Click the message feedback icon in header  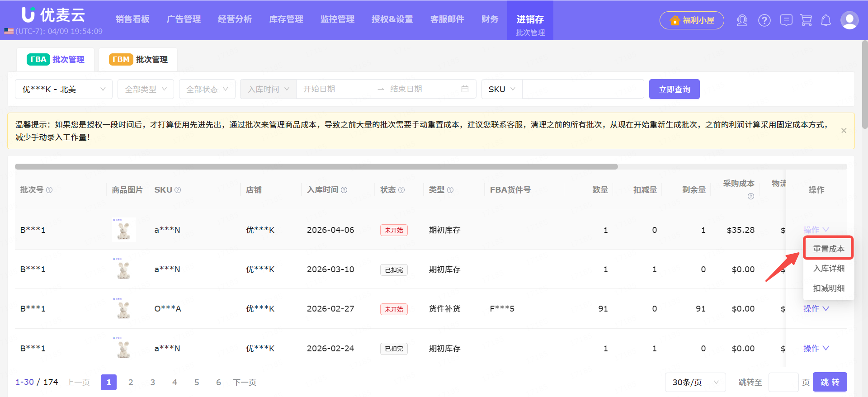[786, 20]
